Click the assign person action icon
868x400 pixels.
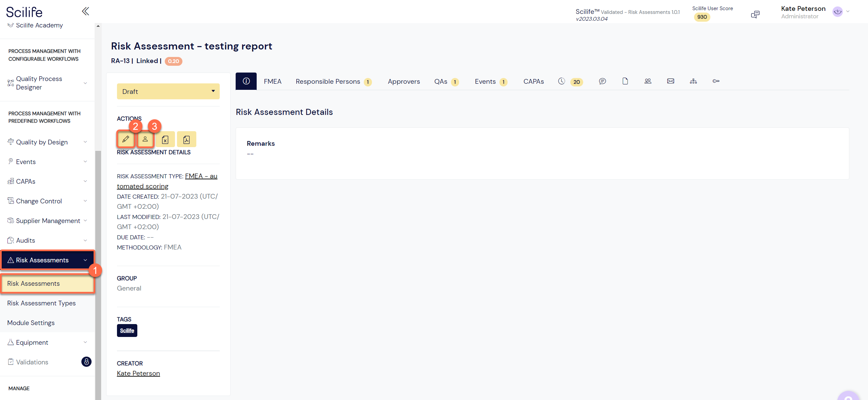coord(145,139)
